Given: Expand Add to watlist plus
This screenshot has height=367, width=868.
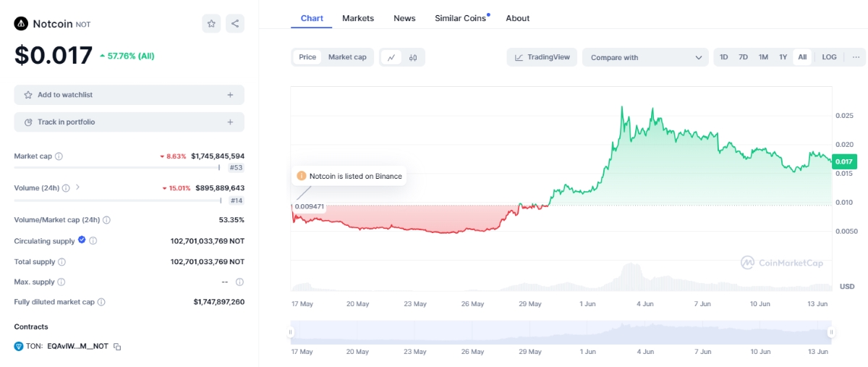Looking at the screenshot, I should (230, 95).
